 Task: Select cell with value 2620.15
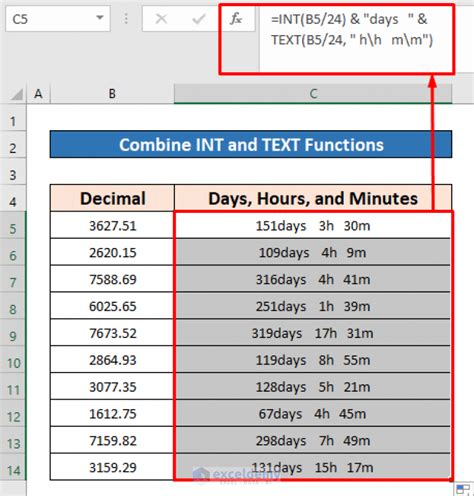pyautogui.click(x=112, y=252)
